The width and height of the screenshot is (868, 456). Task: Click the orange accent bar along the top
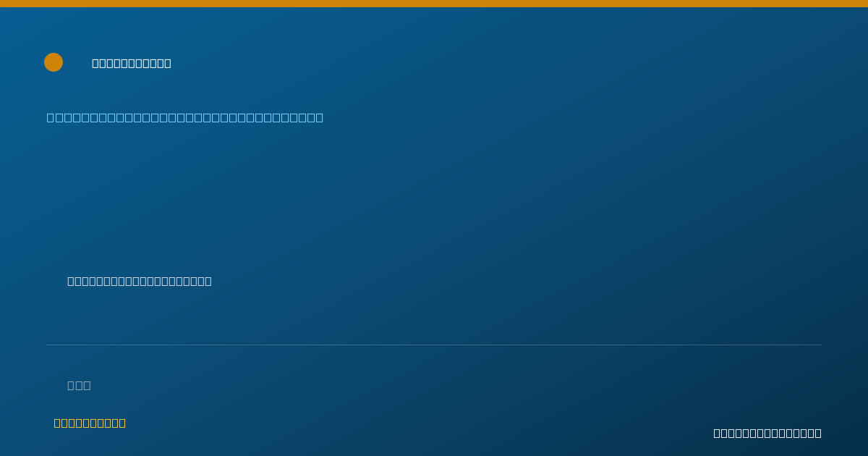pos(434,4)
